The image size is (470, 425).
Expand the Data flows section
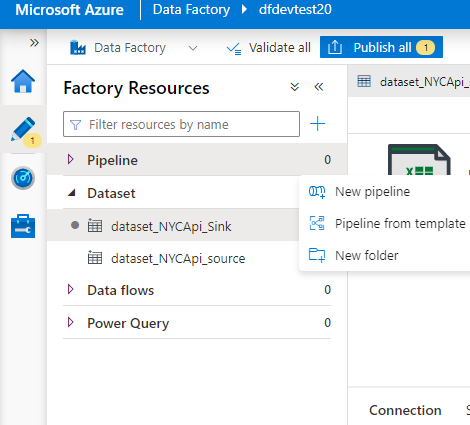70,289
